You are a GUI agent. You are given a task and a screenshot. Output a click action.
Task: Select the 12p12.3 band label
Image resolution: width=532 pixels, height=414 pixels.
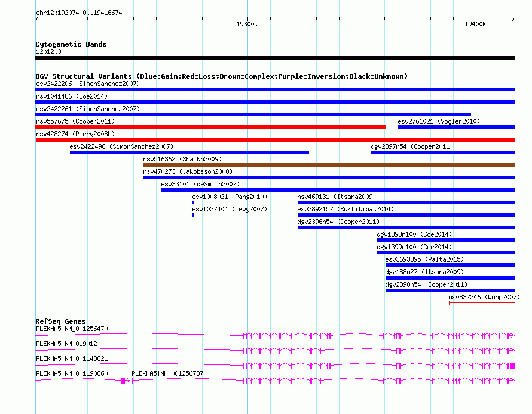48,51
